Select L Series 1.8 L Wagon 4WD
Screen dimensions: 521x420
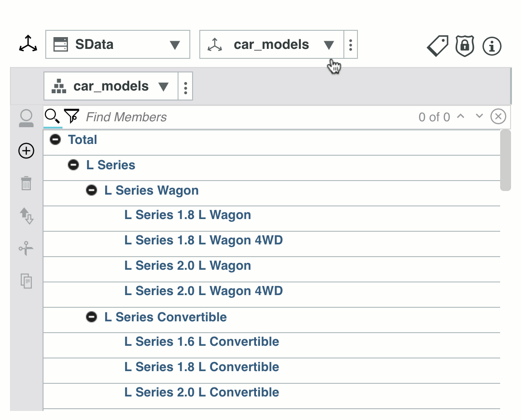(203, 240)
